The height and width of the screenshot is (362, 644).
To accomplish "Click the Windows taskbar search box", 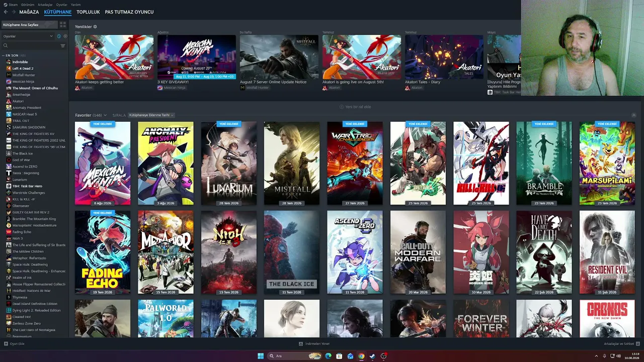I will (x=295, y=356).
